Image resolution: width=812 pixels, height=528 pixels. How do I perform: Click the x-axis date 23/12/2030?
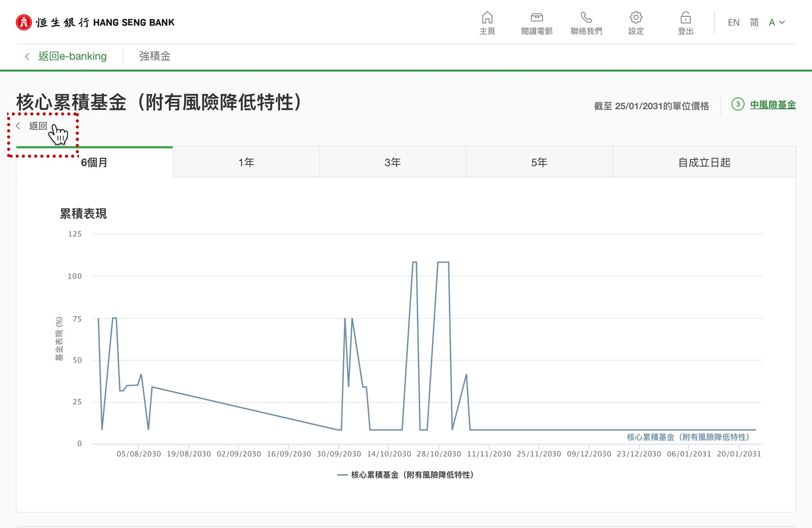[x=639, y=454]
